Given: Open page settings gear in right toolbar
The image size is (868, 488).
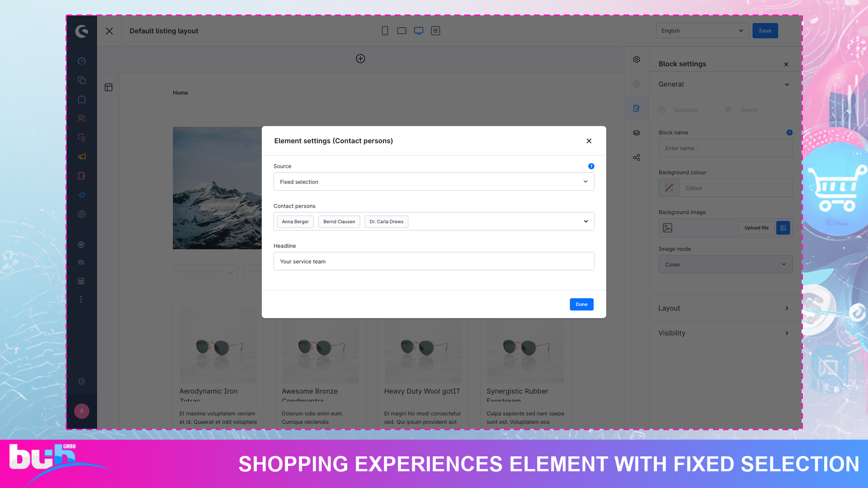Looking at the screenshot, I should [637, 59].
